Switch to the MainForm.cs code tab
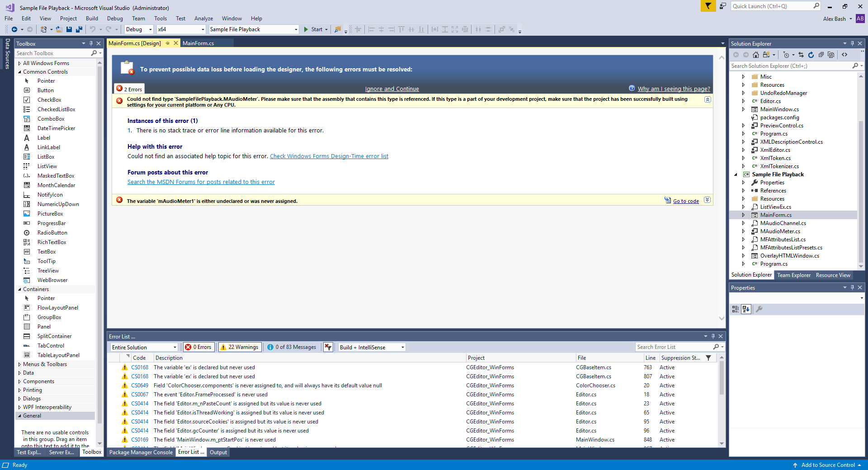Screen dimensions: 868x470 pos(198,43)
